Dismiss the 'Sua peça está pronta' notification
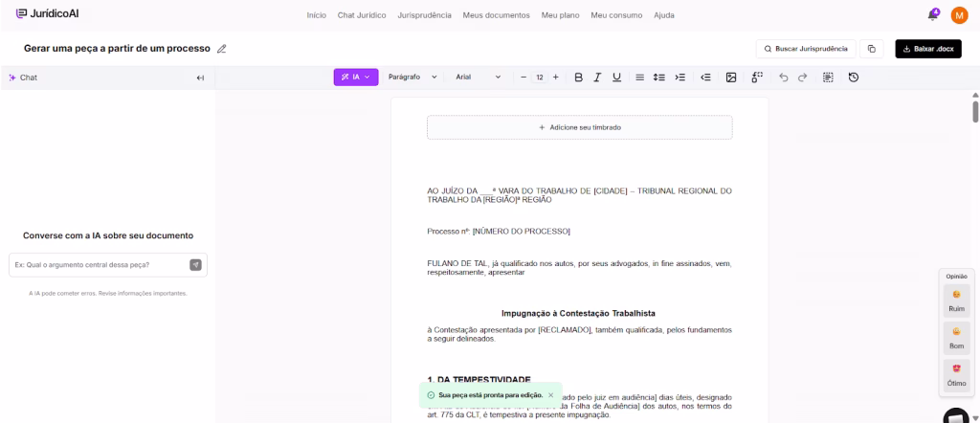 550,395
